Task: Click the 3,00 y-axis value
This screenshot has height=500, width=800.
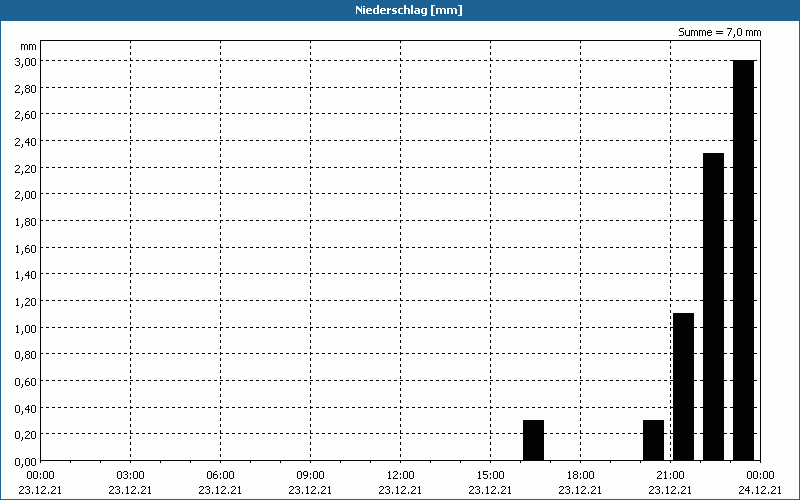Action: (27, 61)
